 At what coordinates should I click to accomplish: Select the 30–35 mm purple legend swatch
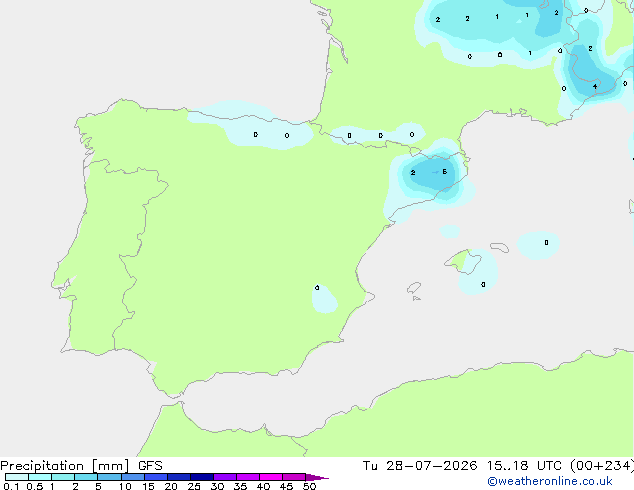pos(225,477)
